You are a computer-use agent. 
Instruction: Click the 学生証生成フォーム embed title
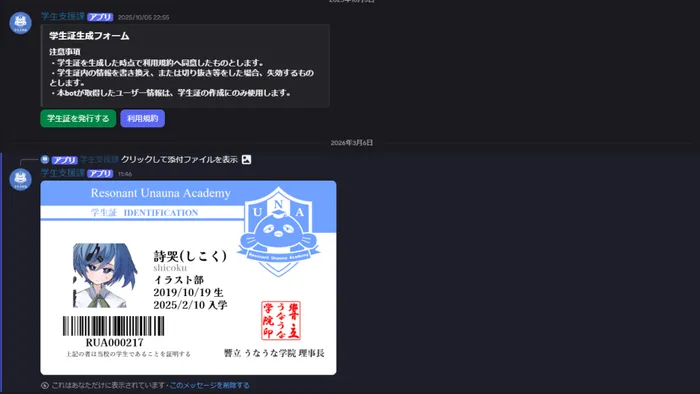tap(89, 36)
